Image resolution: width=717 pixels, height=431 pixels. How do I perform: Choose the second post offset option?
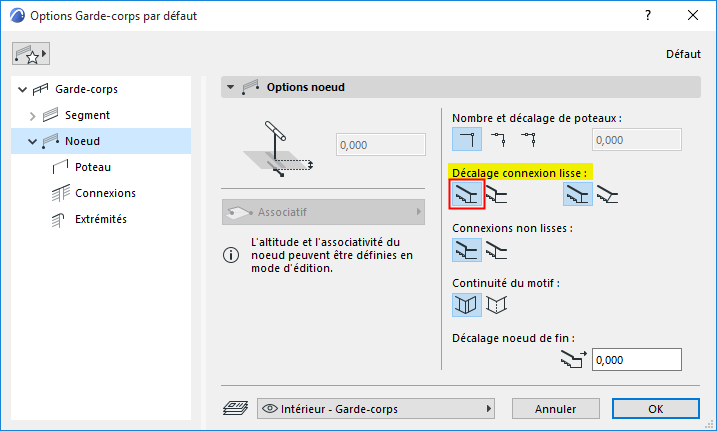[498, 139]
